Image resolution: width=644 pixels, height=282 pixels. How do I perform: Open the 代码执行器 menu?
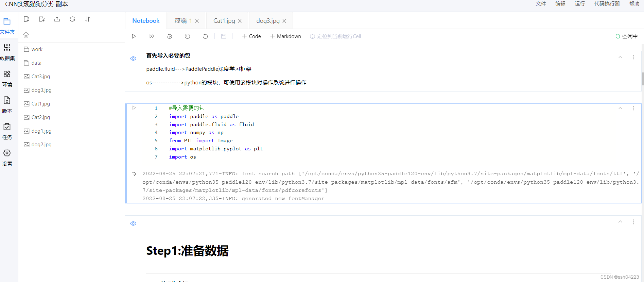[607, 4]
